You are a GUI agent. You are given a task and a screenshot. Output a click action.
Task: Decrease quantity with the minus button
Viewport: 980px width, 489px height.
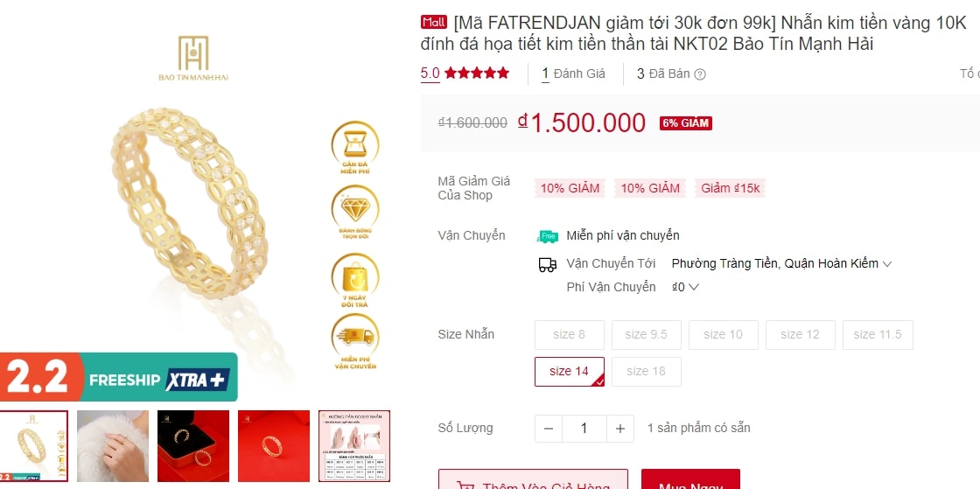pos(549,429)
